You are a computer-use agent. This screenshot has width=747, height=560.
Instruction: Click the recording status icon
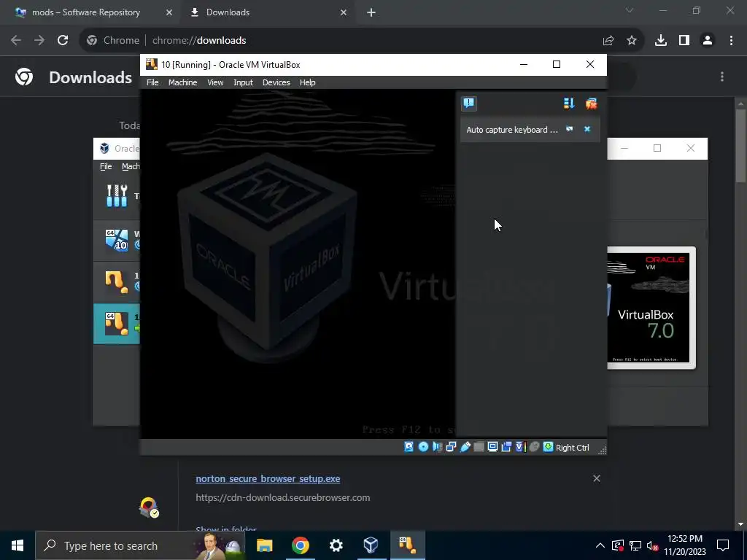(x=506, y=447)
